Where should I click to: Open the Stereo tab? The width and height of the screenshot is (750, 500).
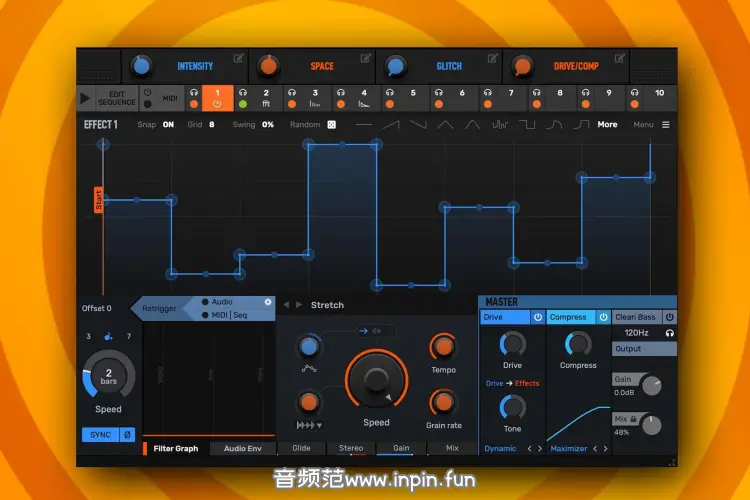[x=351, y=448]
